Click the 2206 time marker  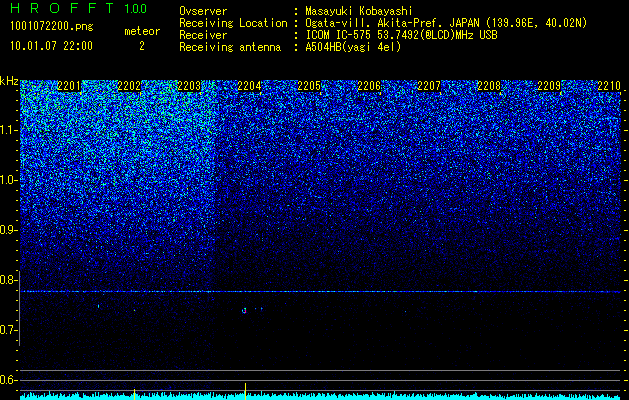click(369, 86)
